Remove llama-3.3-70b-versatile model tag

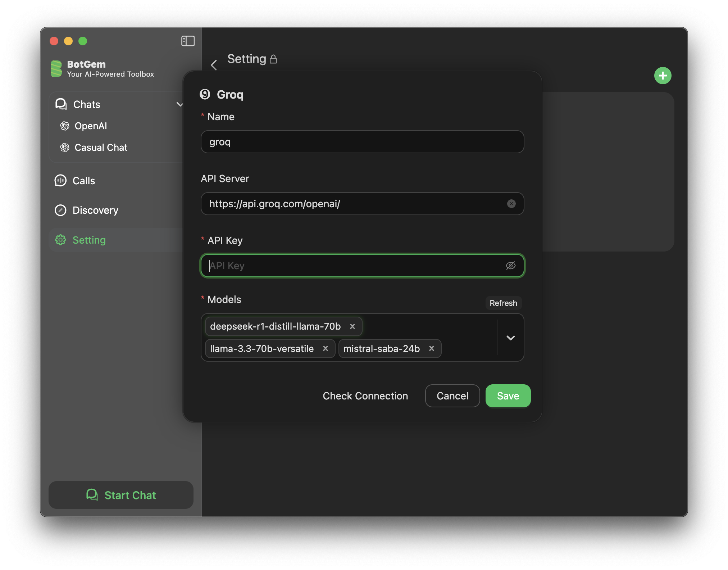(326, 348)
